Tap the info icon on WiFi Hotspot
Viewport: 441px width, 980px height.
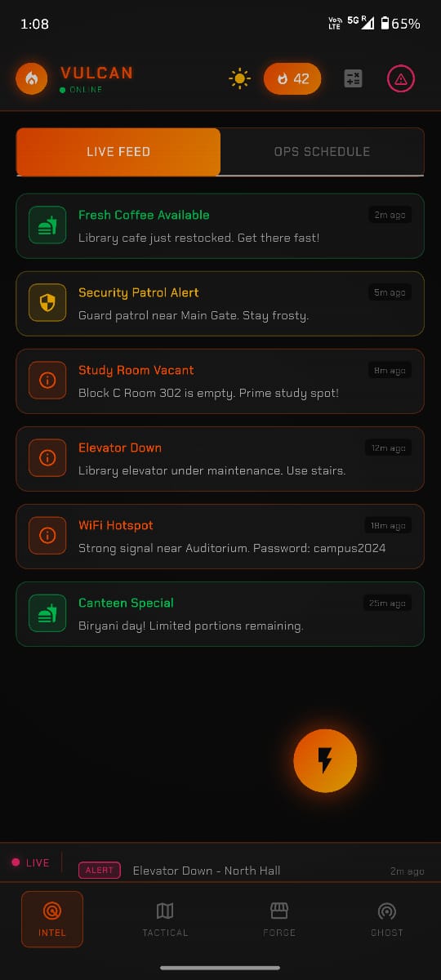[47, 536]
